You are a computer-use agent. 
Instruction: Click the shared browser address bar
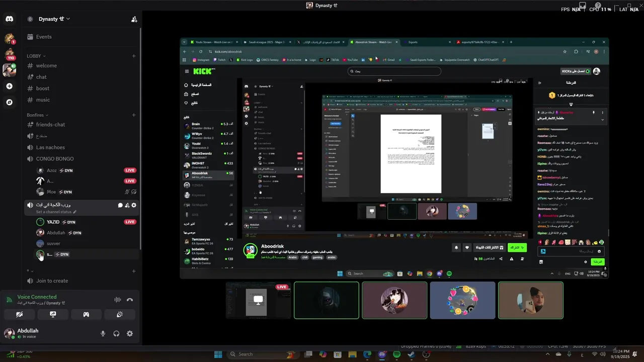[x=382, y=51]
